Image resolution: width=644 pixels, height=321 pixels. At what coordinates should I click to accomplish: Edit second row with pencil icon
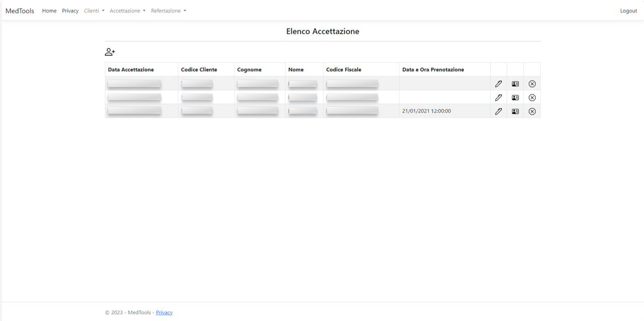click(498, 98)
